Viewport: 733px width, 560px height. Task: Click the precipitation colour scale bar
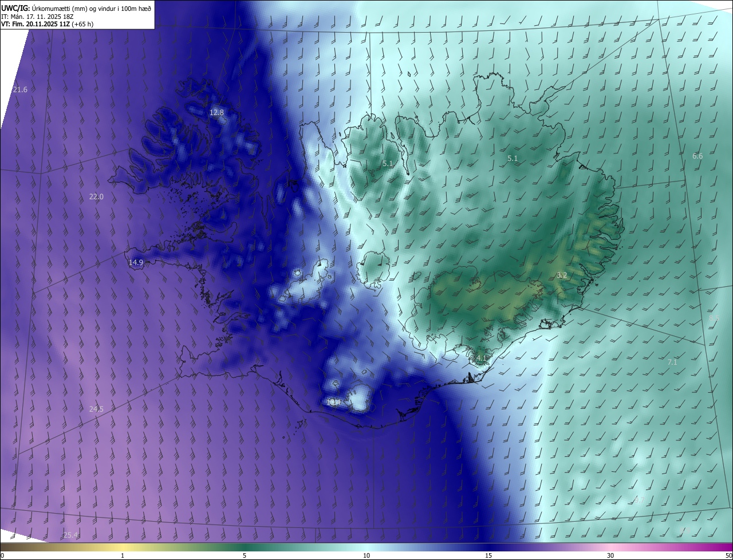tap(366, 547)
